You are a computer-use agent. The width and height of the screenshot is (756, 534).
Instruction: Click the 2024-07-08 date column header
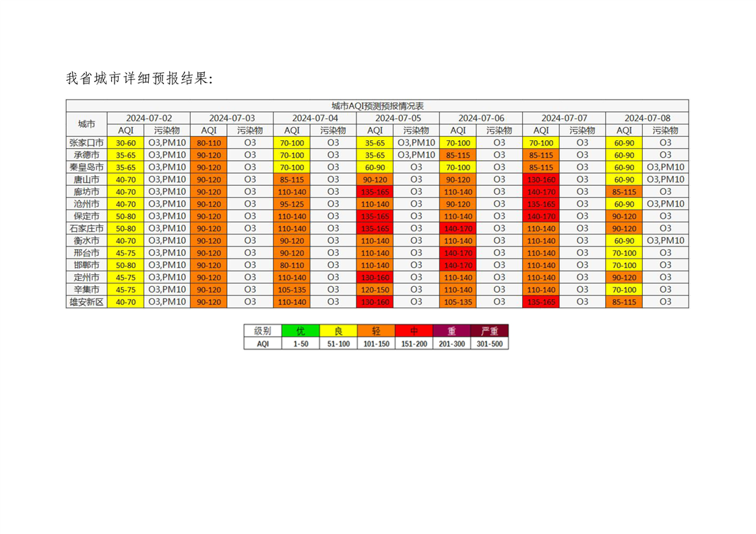[x=647, y=118]
